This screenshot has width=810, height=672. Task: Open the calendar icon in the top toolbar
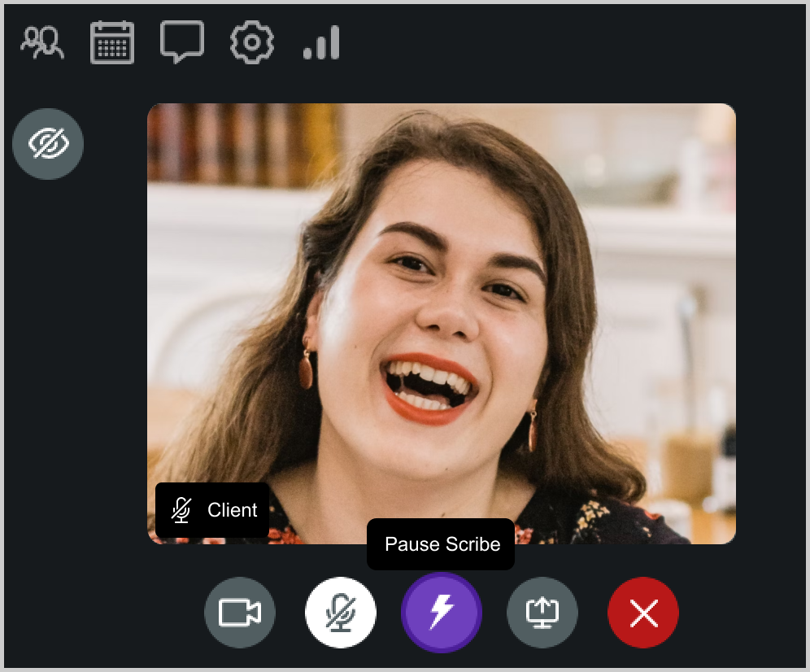pyautogui.click(x=111, y=41)
